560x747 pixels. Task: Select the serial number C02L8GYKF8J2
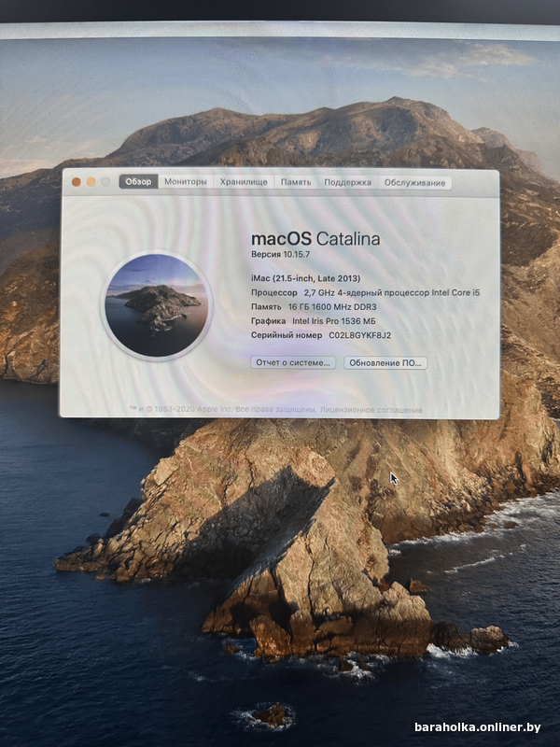360,335
